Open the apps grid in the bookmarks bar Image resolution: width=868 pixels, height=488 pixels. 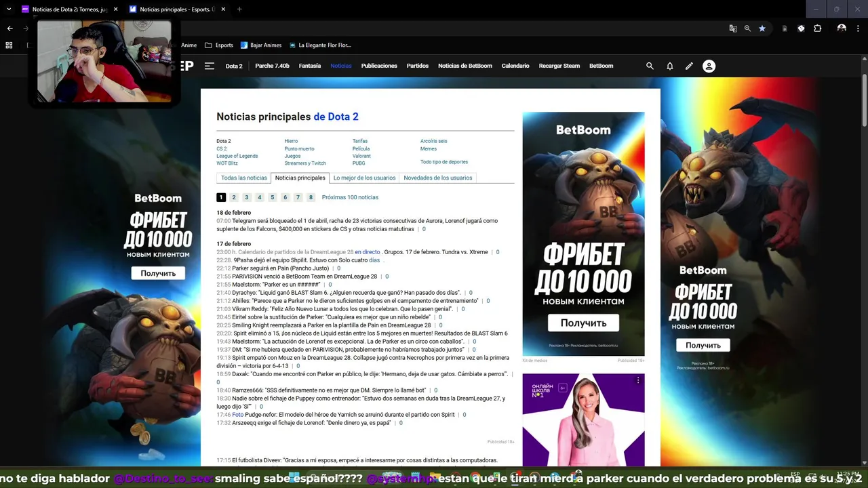click(9, 45)
